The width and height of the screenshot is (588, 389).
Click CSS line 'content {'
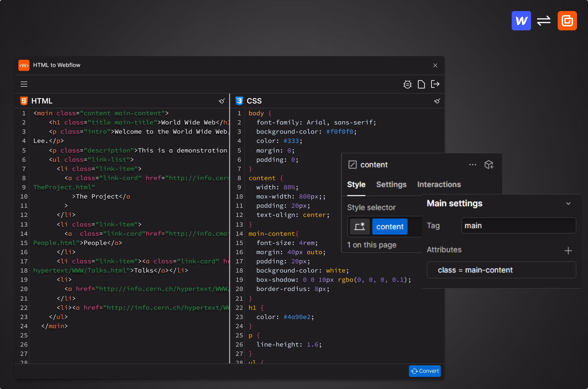click(266, 178)
